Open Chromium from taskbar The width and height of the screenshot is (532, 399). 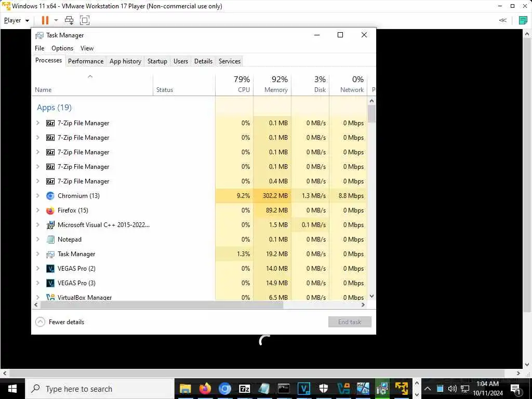click(x=224, y=389)
